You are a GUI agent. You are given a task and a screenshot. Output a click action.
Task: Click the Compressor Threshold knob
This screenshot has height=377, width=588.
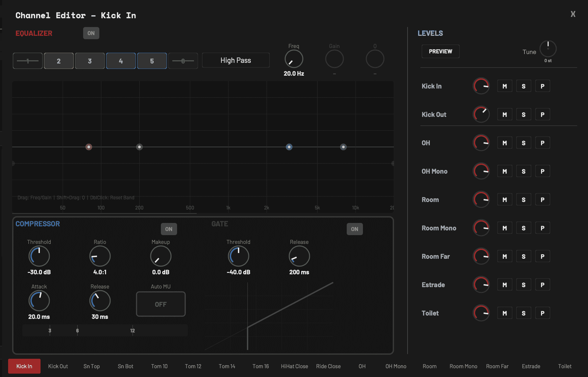pyautogui.click(x=39, y=256)
